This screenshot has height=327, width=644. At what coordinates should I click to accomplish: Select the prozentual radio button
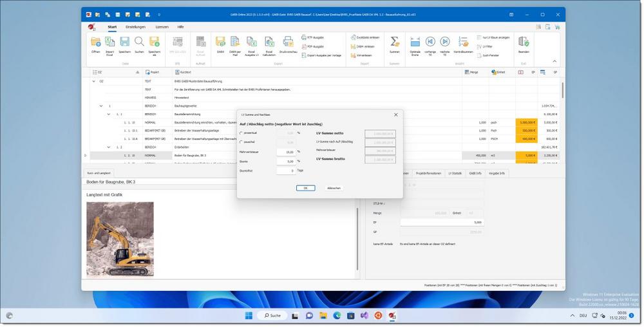241,133
